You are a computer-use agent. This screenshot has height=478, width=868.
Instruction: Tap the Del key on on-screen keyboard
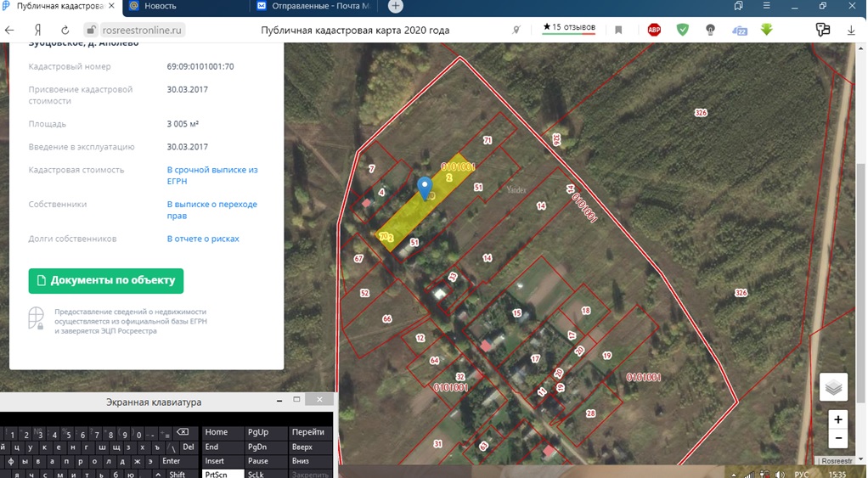point(189,447)
